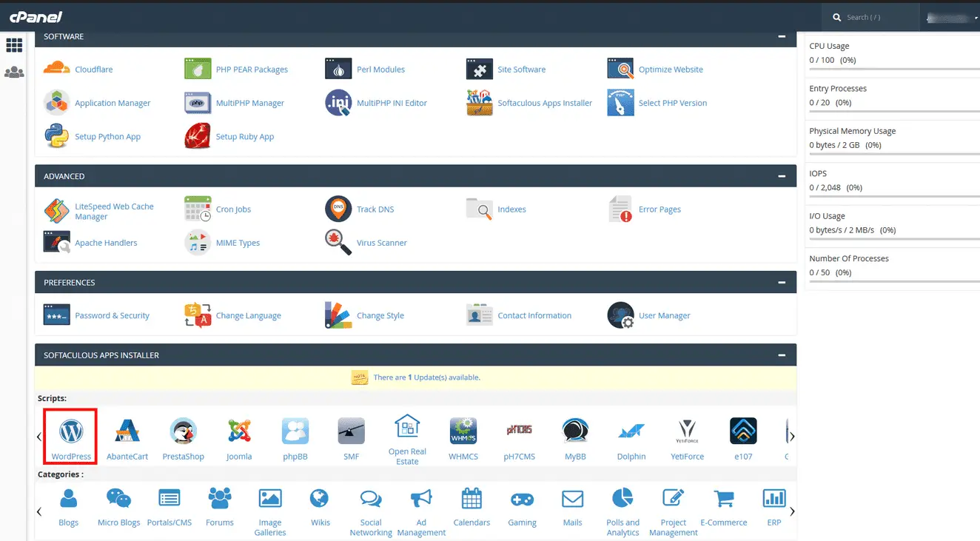This screenshot has width=980, height=541.
Task: Collapse the Software section
Action: point(782,36)
